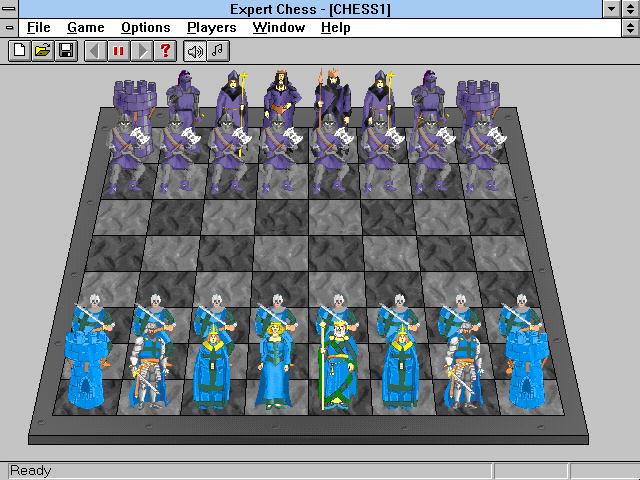Restore the application window via title bar up-down arrow
640x480 pixels.
click(x=631, y=9)
